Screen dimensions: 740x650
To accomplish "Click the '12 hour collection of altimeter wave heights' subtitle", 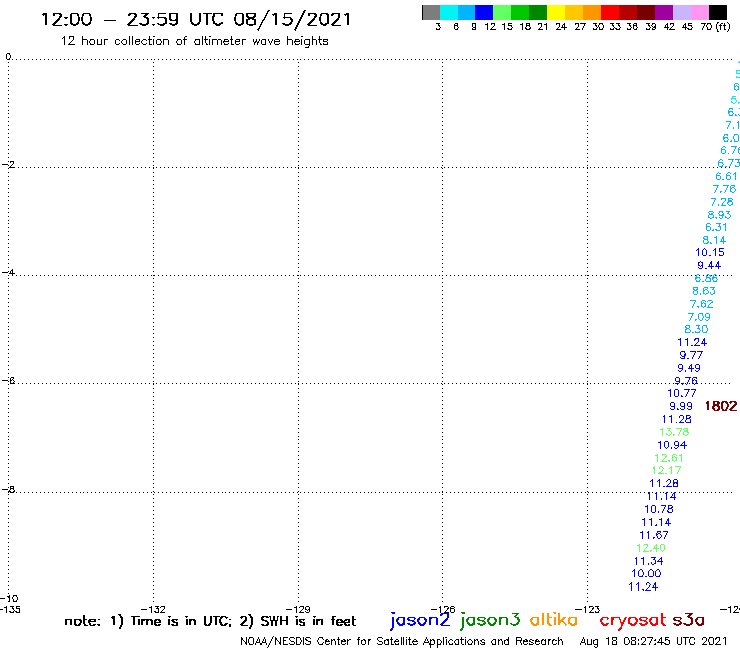I will tap(194, 41).
